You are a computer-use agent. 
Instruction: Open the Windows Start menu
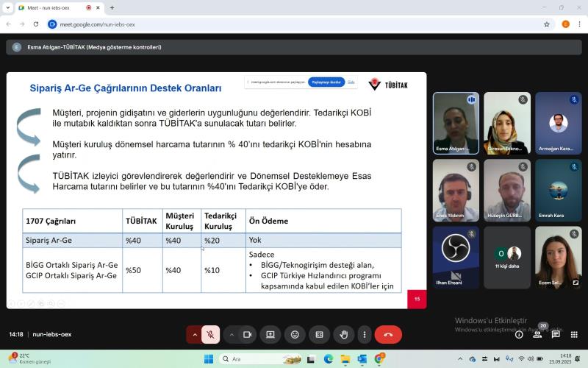pyautogui.click(x=208, y=359)
